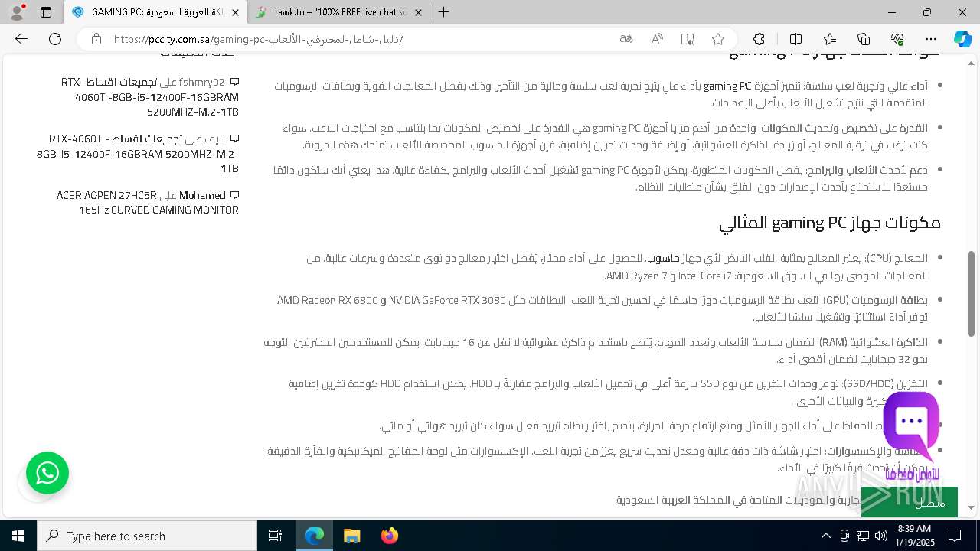Open Task View on taskbar
980x551 pixels.
pyautogui.click(x=276, y=536)
